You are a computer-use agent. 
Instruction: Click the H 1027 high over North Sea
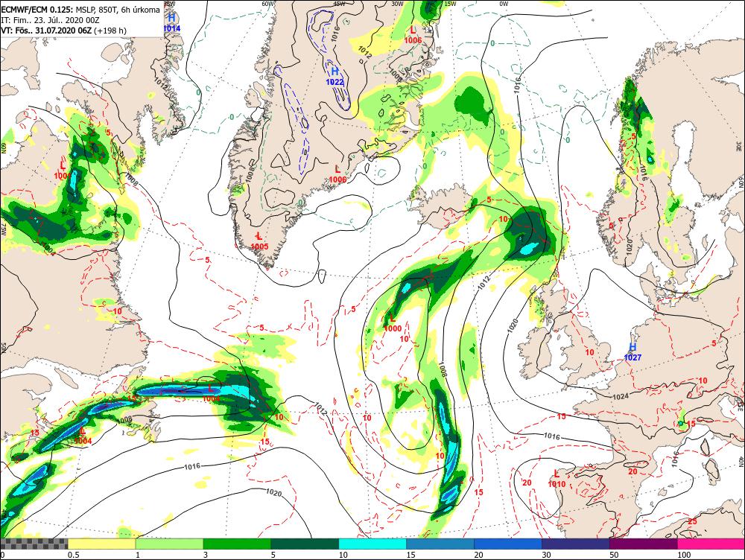[633, 351]
